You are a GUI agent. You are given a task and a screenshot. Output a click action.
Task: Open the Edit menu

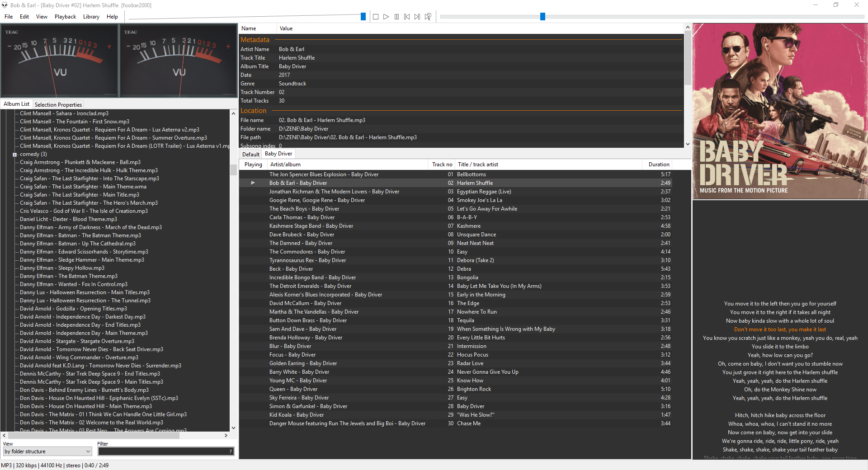pyautogui.click(x=24, y=17)
